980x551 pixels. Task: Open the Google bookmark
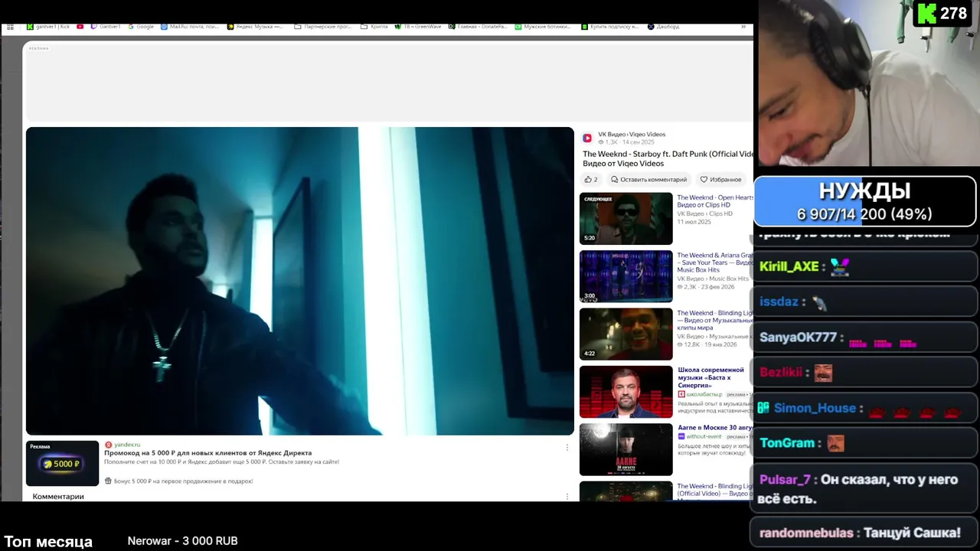pyautogui.click(x=141, y=27)
